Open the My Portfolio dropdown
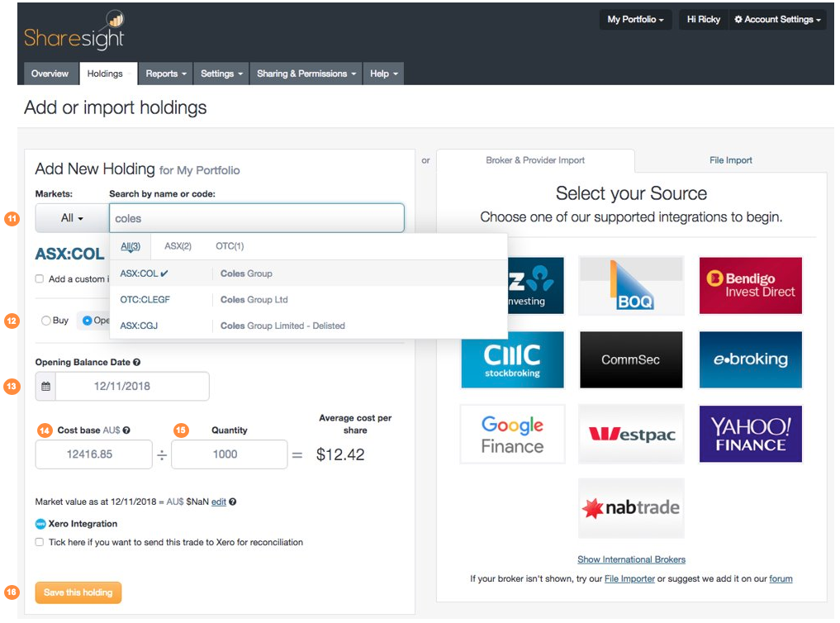840x623 pixels. point(635,19)
